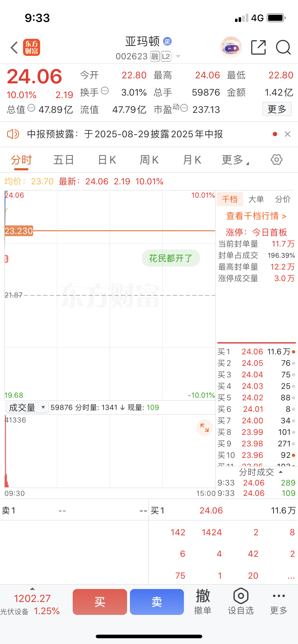
Task: Tap the 均价 23.70 label
Action: pos(29,181)
